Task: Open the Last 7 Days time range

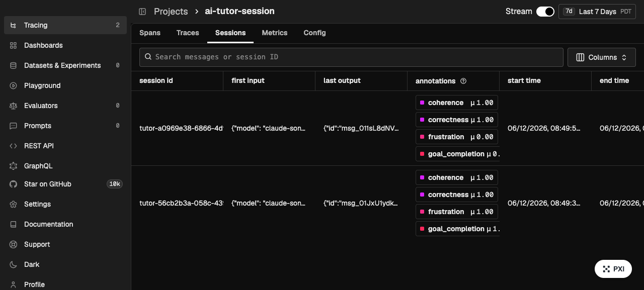Action: [x=597, y=12]
